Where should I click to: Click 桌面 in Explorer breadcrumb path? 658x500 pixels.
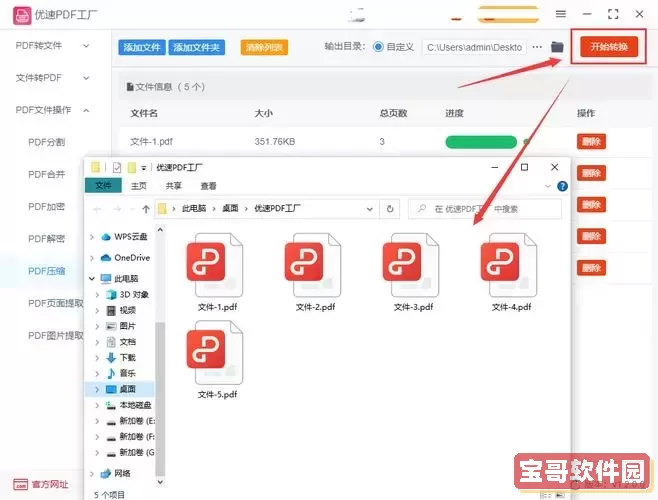(230, 208)
